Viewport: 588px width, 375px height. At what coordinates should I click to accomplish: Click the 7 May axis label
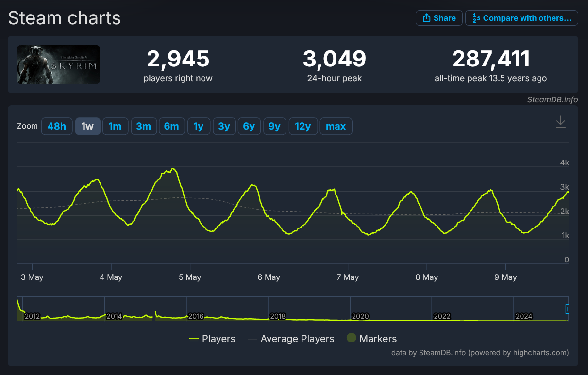348,277
